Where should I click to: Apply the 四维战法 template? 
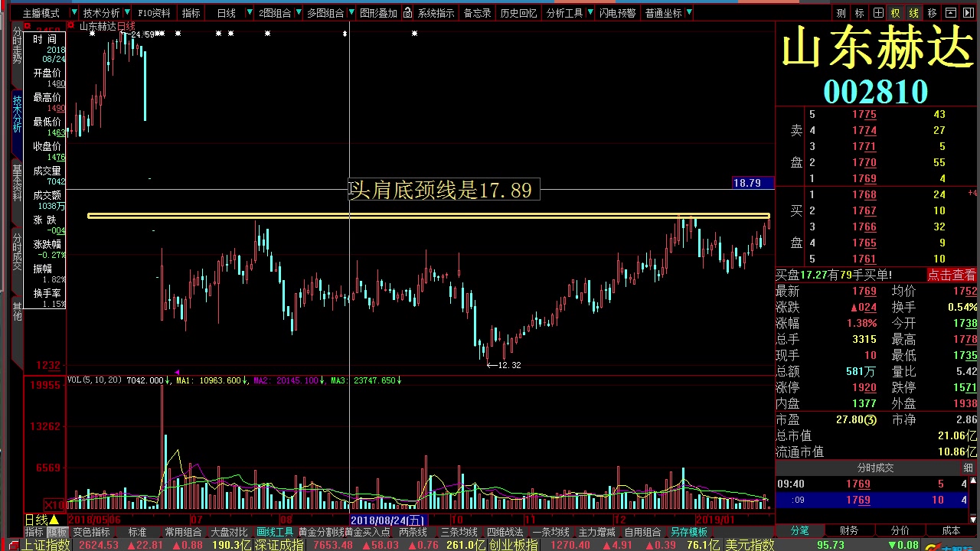[505, 532]
